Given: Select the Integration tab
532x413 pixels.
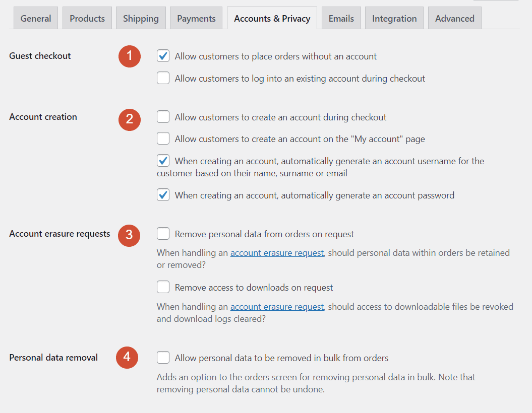Looking at the screenshot, I should coord(394,18).
